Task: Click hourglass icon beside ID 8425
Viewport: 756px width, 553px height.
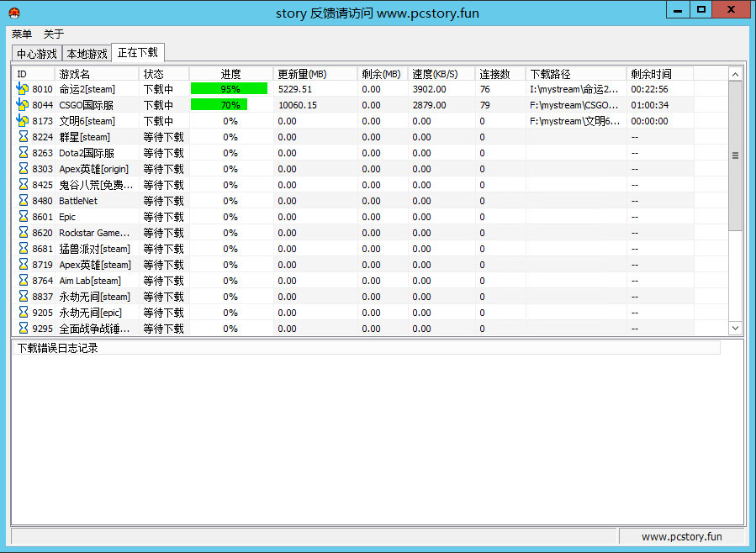Action: [24, 185]
